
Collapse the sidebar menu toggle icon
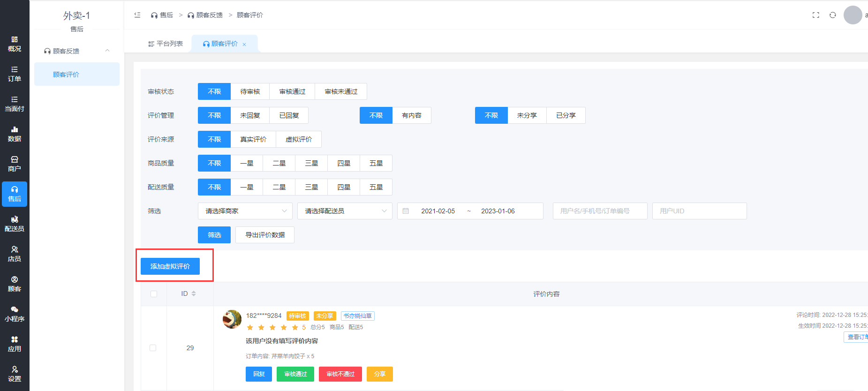(137, 15)
